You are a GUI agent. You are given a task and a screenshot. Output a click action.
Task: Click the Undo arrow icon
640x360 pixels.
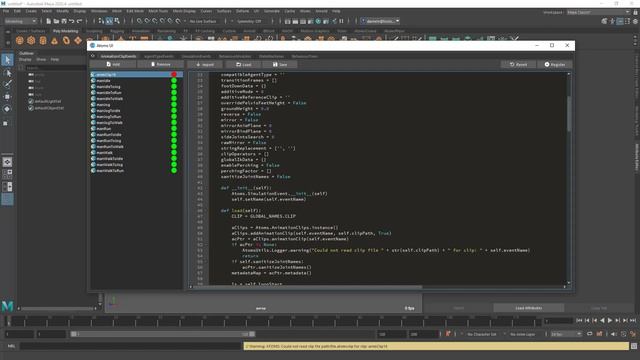click(72, 21)
